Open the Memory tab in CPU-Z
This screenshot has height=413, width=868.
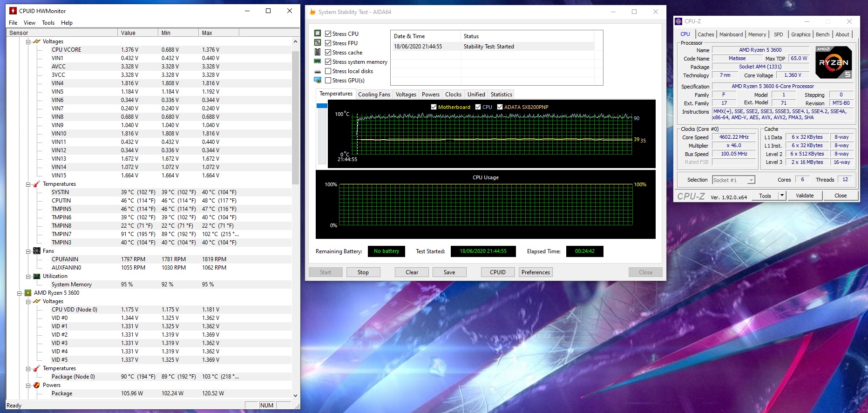click(757, 34)
